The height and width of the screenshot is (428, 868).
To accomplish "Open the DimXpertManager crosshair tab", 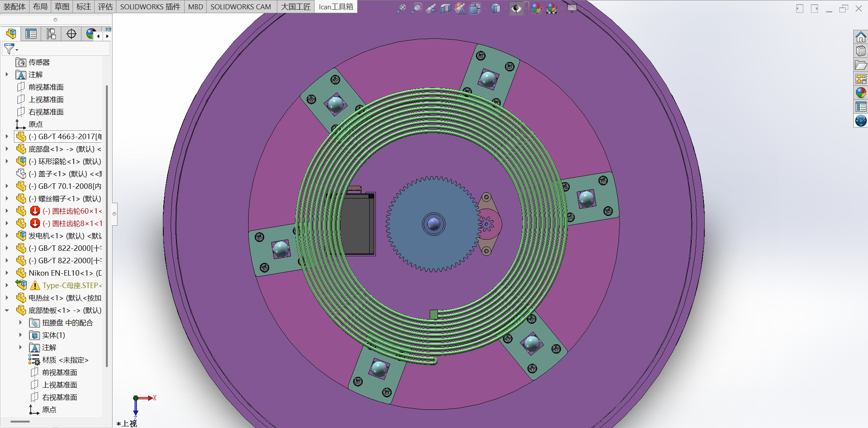I will pyautogui.click(x=71, y=34).
